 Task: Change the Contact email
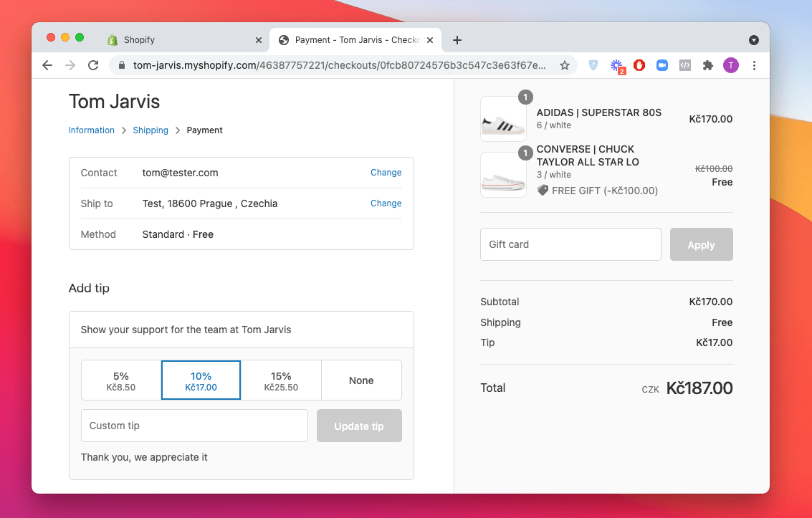click(x=386, y=173)
